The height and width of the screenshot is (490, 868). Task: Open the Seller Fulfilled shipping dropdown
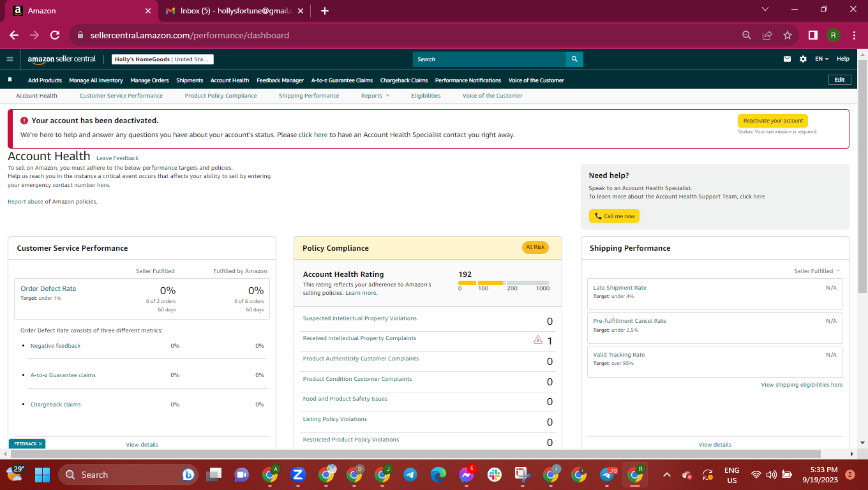[817, 271]
